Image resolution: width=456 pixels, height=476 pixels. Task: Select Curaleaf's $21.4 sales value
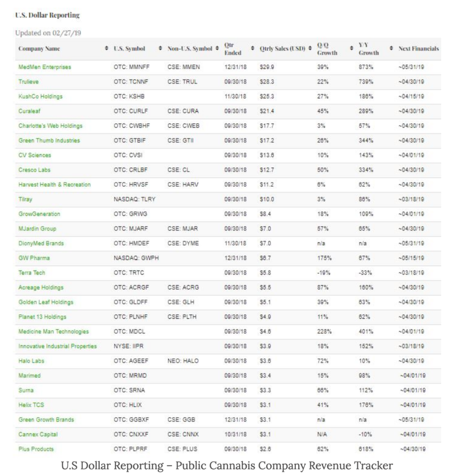267,111
